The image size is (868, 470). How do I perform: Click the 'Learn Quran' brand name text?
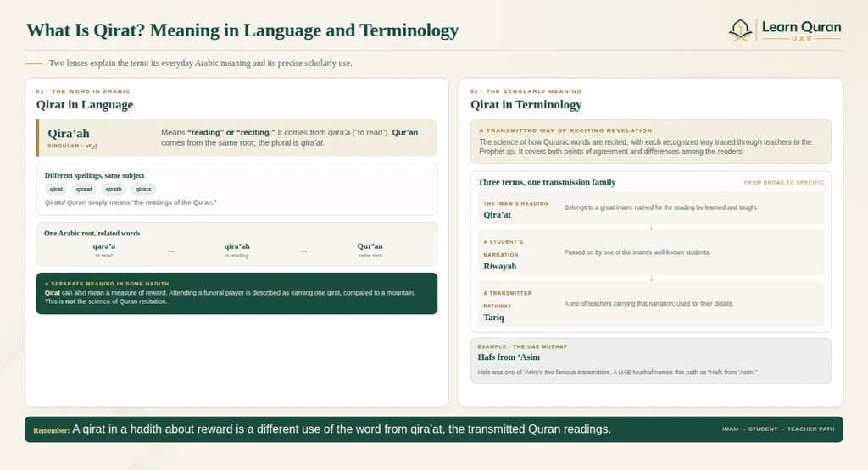pos(801,27)
